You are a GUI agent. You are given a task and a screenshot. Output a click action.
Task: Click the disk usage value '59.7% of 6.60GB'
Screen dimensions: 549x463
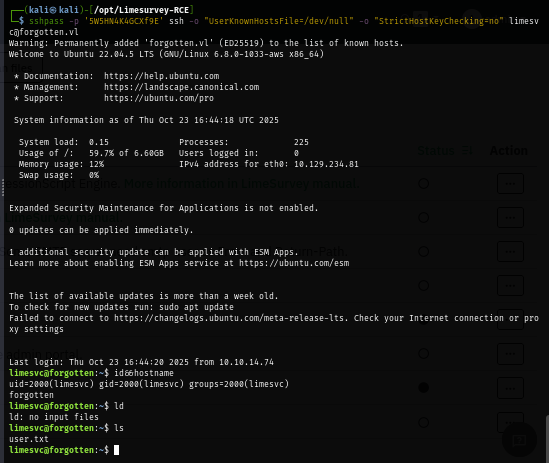click(x=126, y=153)
